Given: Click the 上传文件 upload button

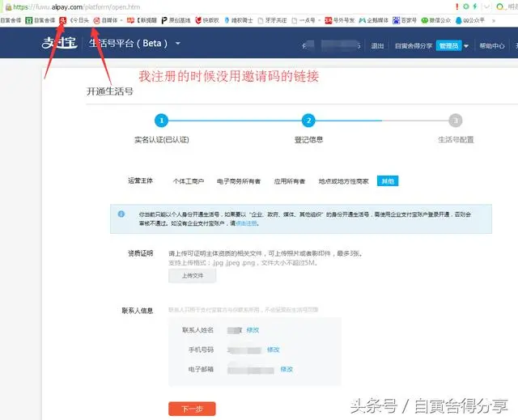Looking at the screenshot, I should 193,276.
